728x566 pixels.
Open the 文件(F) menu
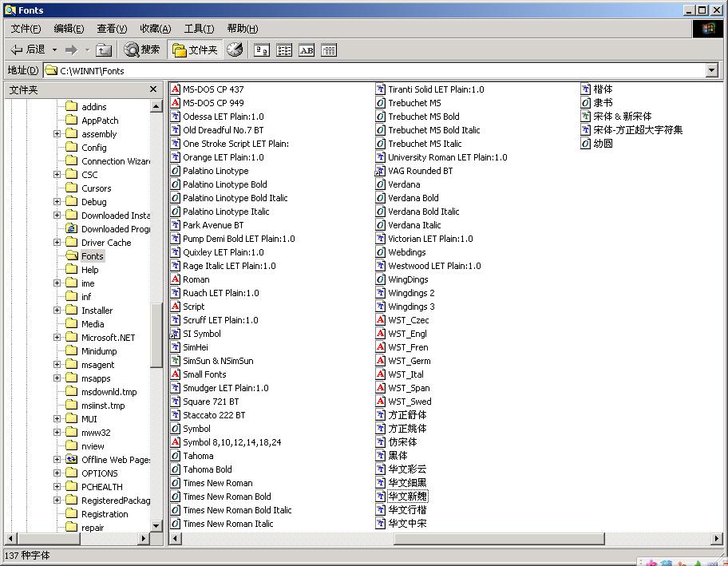pyautogui.click(x=26, y=29)
